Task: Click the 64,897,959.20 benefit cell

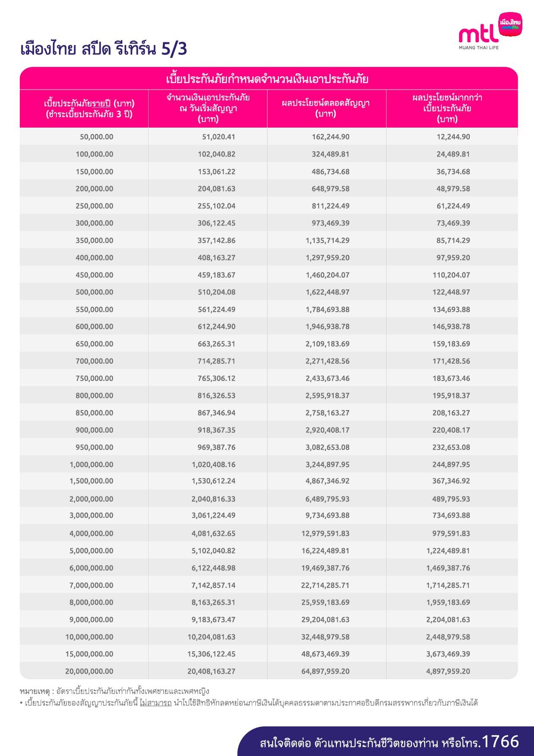Action: 325,672
